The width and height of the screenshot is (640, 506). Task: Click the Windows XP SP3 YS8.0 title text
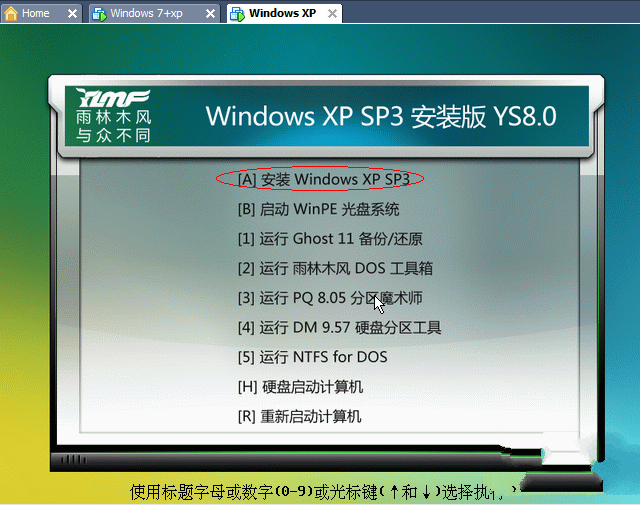tap(380, 115)
